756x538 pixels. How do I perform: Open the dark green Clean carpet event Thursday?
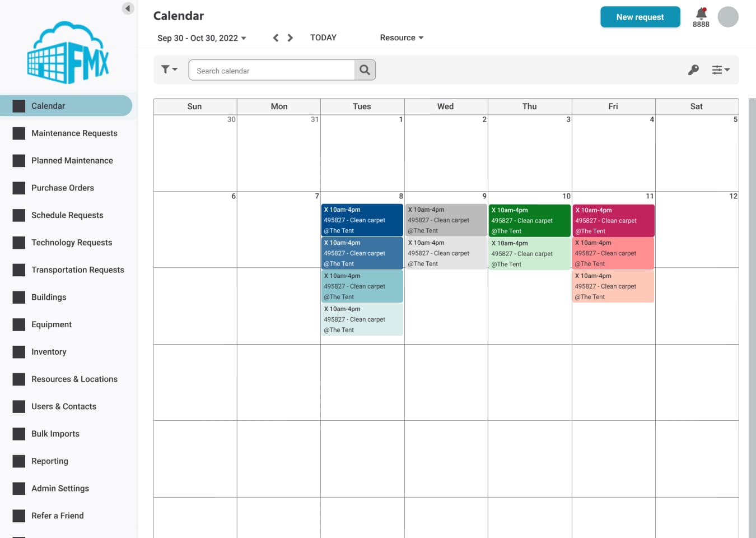[x=529, y=220]
